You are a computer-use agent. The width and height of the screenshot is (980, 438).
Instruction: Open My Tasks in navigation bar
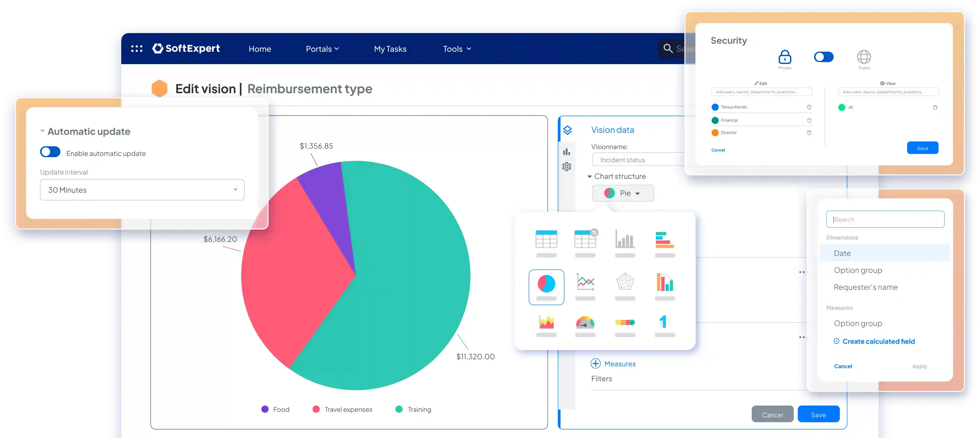[390, 49]
